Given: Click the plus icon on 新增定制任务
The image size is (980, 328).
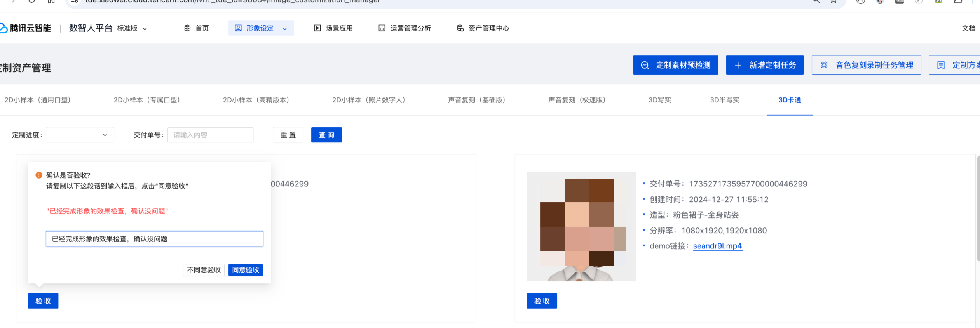Looking at the screenshot, I should tap(738, 65).
